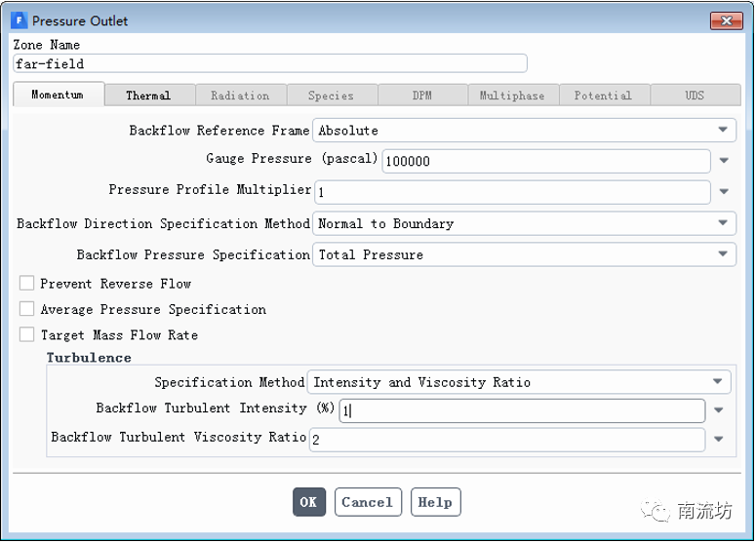Enable Prevent Reverse Flow checkbox
This screenshot has width=756, height=543.
[26, 284]
